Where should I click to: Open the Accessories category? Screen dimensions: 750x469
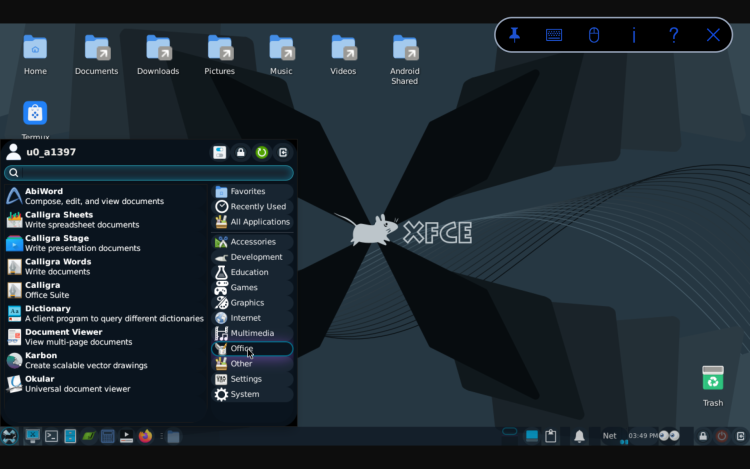tap(252, 242)
